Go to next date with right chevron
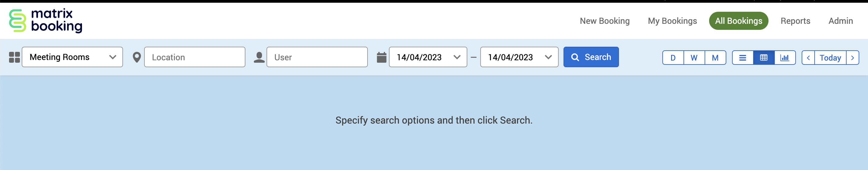This screenshot has width=868, height=170. coord(853,58)
